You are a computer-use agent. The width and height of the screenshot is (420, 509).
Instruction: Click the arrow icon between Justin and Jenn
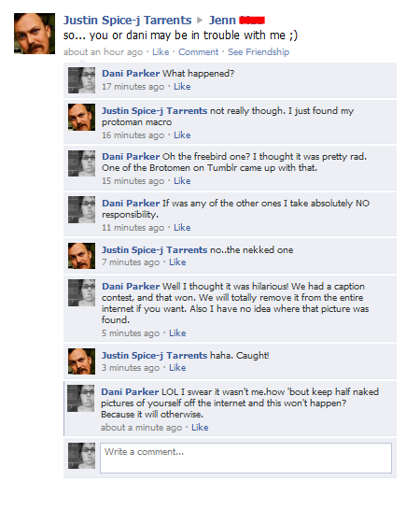tap(200, 21)
